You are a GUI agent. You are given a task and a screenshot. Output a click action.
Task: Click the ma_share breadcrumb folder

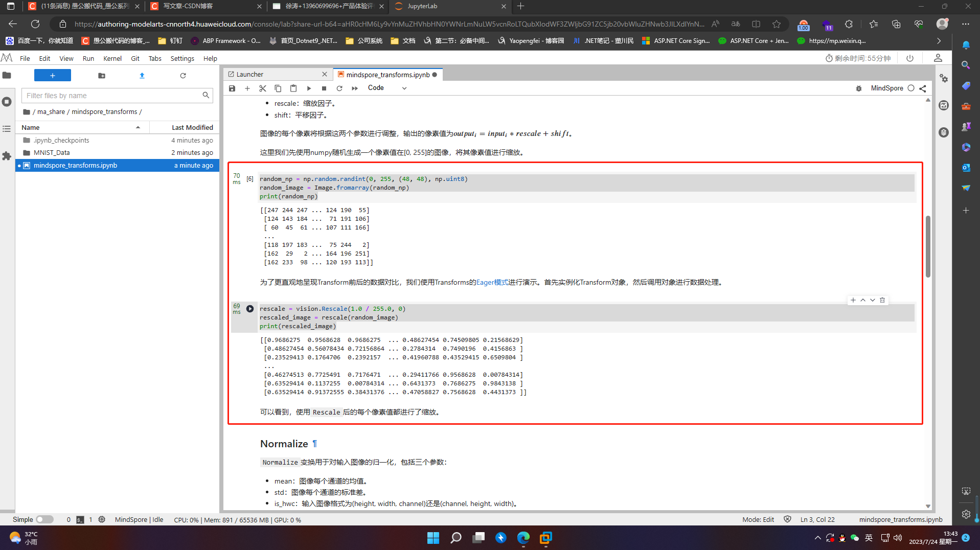(x=51, y=111)
